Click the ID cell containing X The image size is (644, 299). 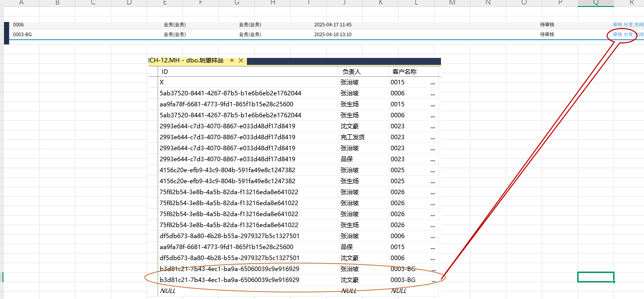[x=162, y=82]
